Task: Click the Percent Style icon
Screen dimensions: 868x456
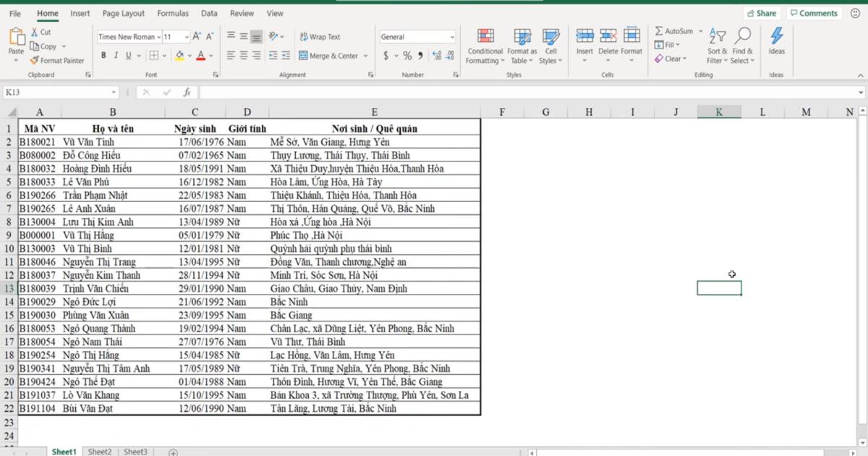Action: [407, 54]
